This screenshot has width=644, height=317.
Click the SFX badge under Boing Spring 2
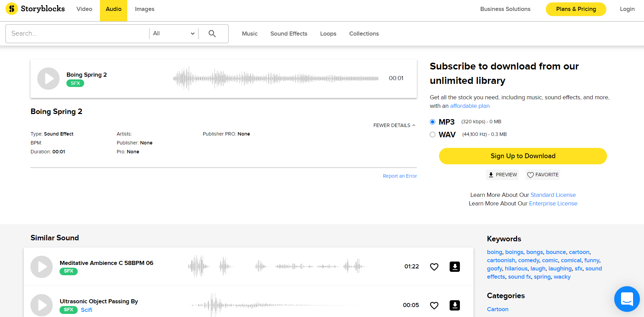(75, 83)
